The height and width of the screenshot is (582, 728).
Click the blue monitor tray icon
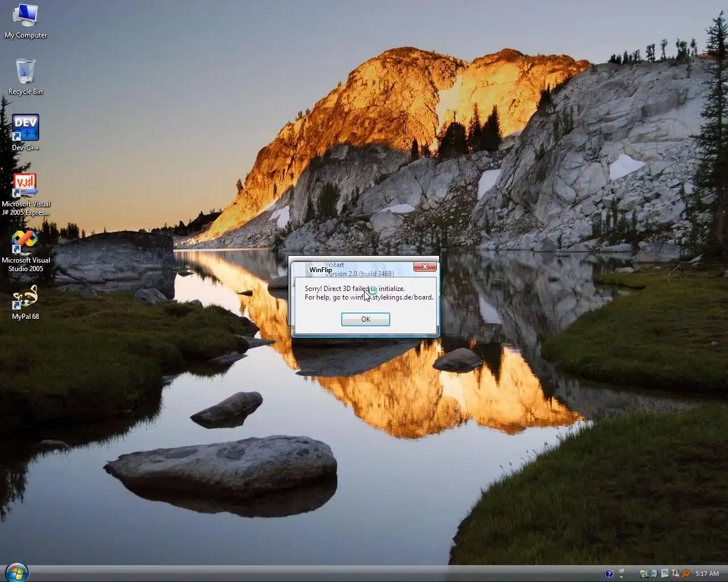click(654, 573)
